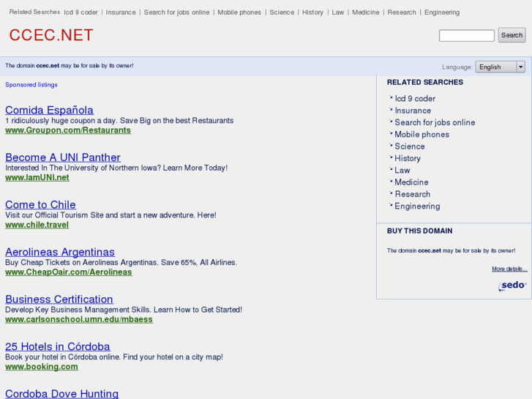Image resolution: width=532 pixels, height=399 pixels.
Task: Open top bar link Search for jobs online
Action: tap(177, 12)
